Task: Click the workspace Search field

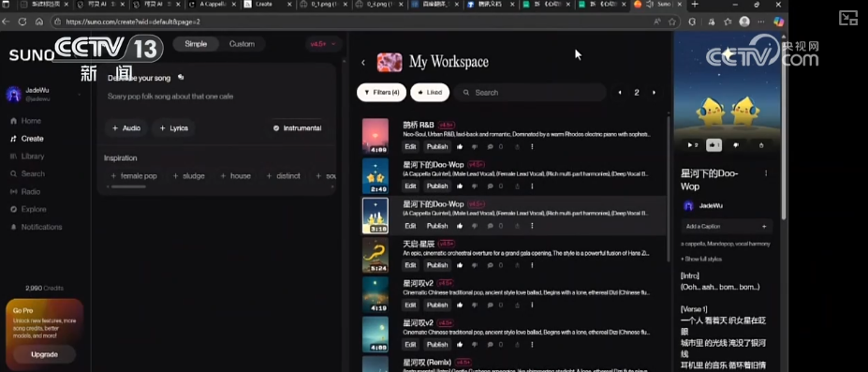Action: 531,93
